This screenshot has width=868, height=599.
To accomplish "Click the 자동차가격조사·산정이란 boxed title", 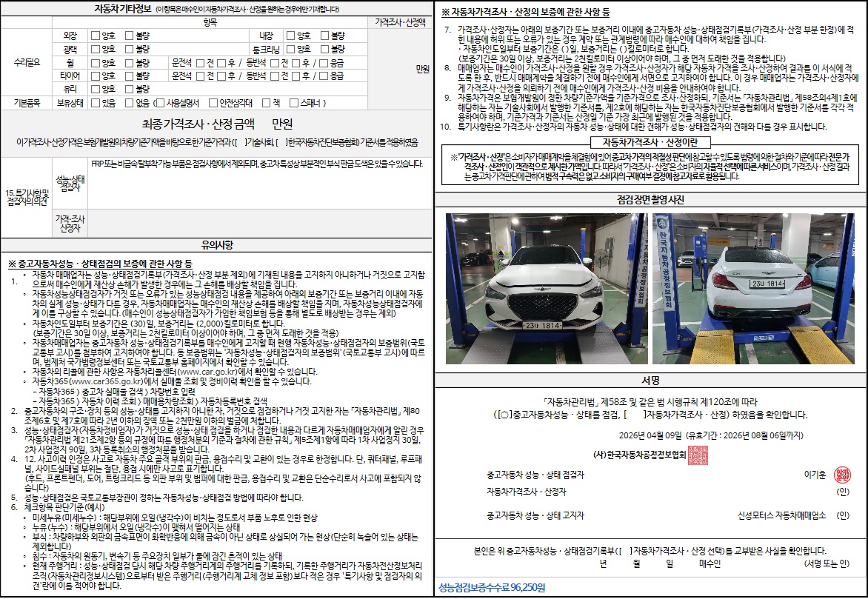I will tap(650, 142).
